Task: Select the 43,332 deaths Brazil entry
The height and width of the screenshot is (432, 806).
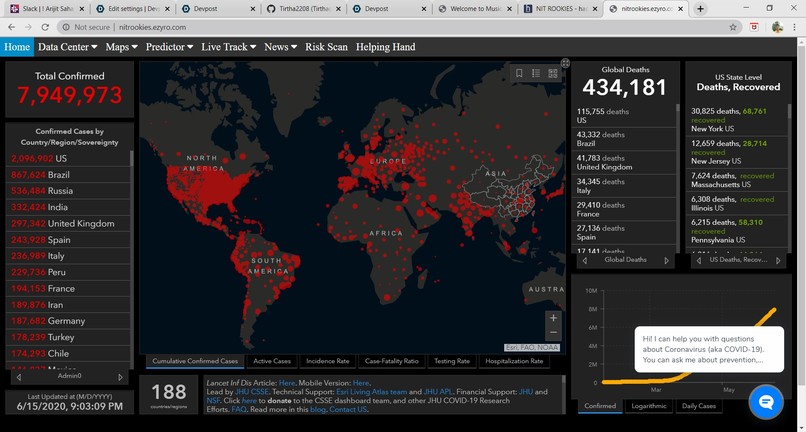Action: (x=624, y=139)
